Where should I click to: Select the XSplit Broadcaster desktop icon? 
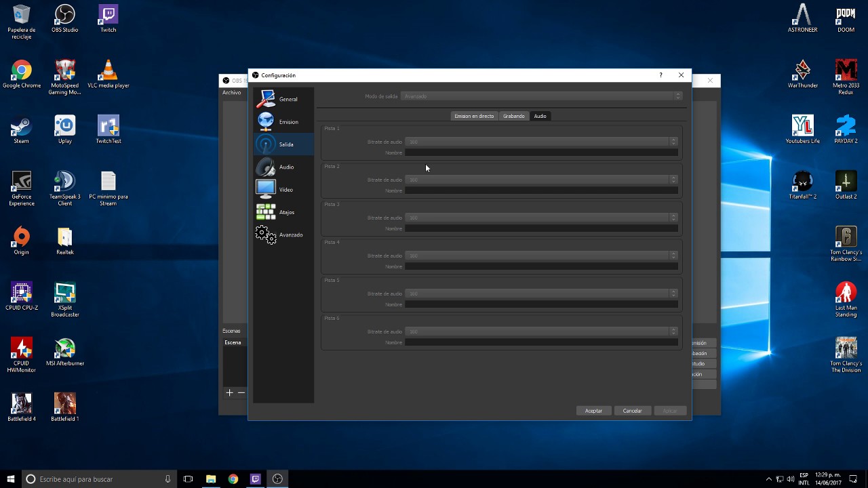pyautogui.click(x=65, y=300)
